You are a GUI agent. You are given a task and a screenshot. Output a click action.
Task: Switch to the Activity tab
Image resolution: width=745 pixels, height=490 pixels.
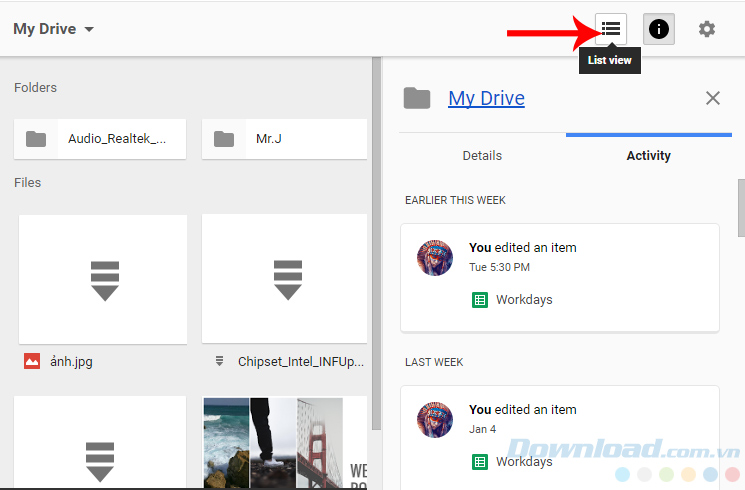click(x=649, y=155)
